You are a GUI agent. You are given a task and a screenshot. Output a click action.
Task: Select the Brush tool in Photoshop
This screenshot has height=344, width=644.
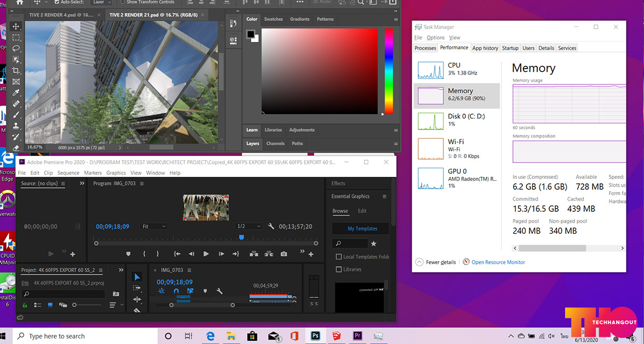click(x=16, y=115)
